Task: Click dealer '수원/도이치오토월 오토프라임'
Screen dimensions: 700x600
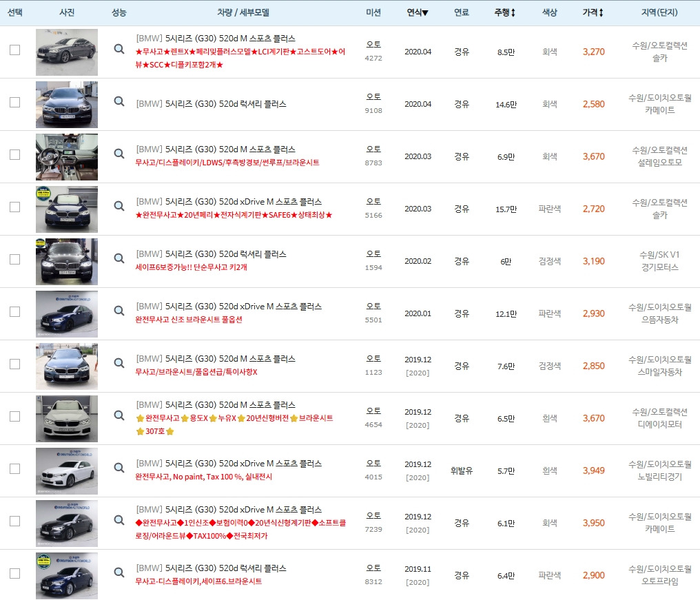Action: pyautogui.click(x=659, y=575)
